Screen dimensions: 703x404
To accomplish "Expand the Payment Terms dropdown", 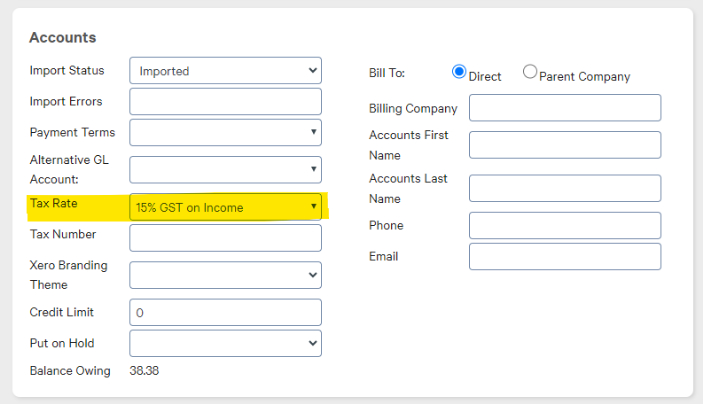I will 226,132.
